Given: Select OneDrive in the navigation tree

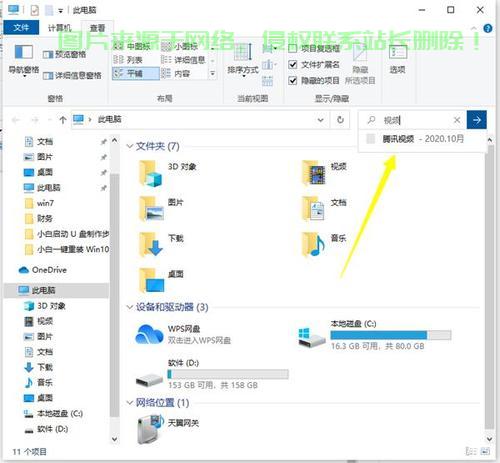Looking at the screenshot, I should (x=43, y=270).
